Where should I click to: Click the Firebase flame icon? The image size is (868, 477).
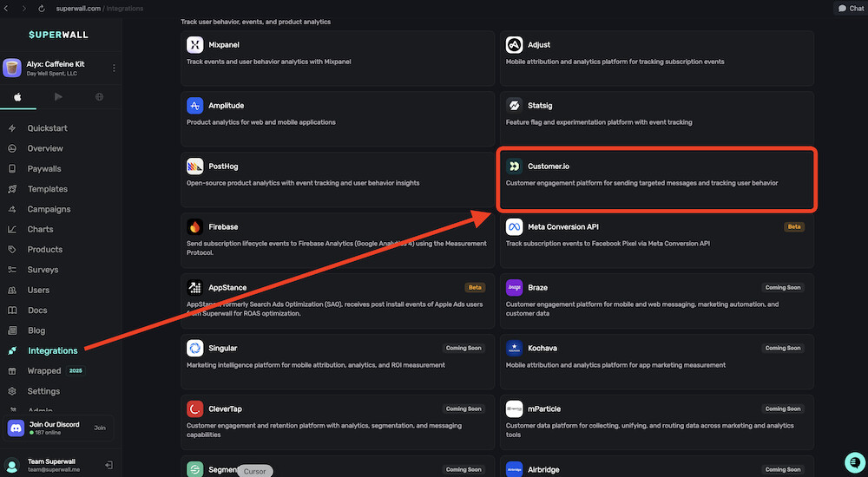tap(194, 227)
